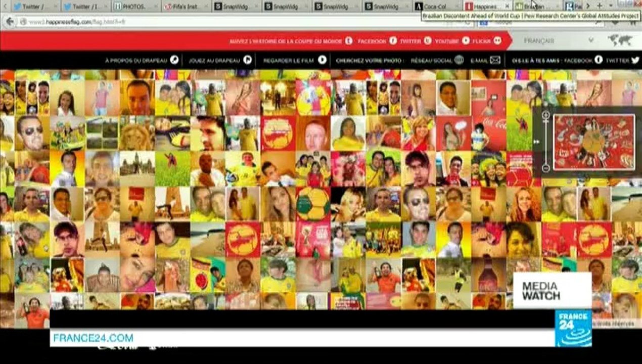
Task: Click the zoom out minus button on the map slider
Action: [x=546, y=168]
